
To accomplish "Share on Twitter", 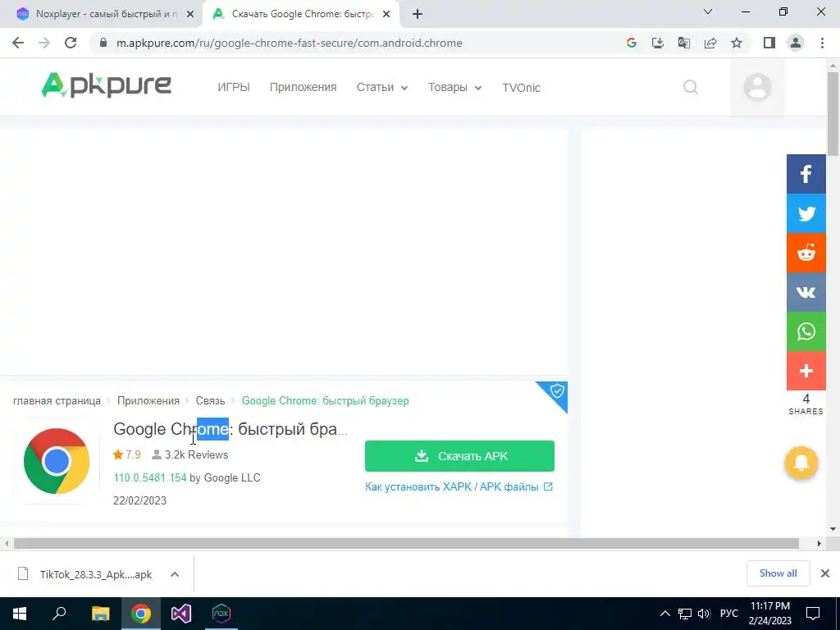I will coord(806,213).
